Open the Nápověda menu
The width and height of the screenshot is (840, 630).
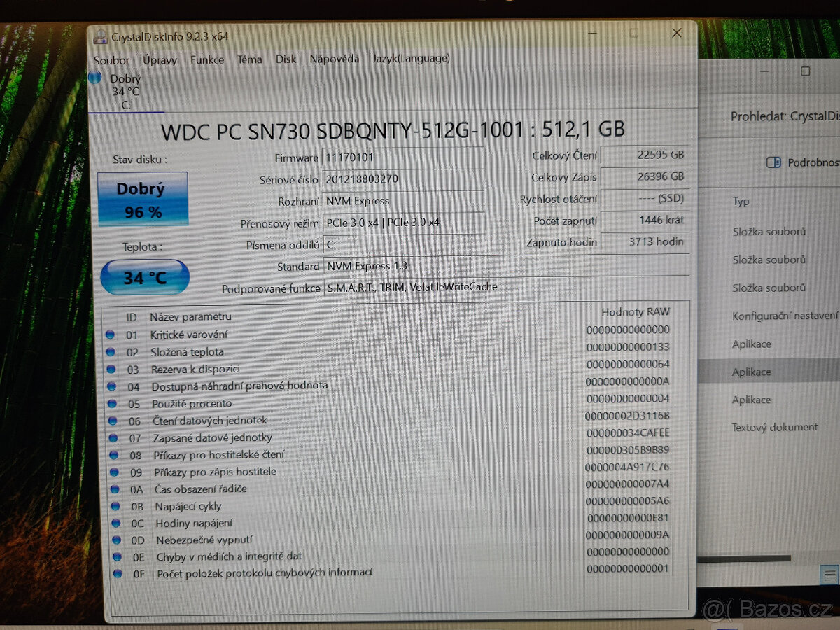[x=334, y=59]
